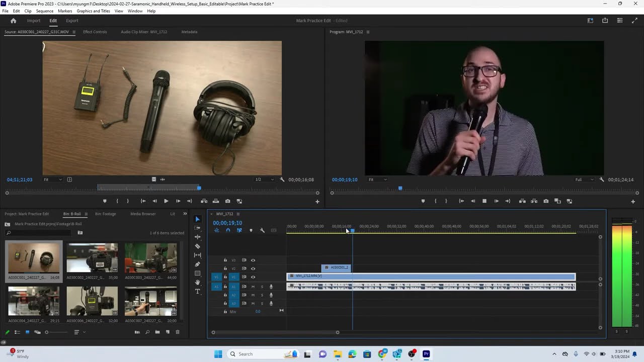This screenshot has width=644, height=362.
Task: Open Program playback resolution Full dropdown
Action: (585, 179)
